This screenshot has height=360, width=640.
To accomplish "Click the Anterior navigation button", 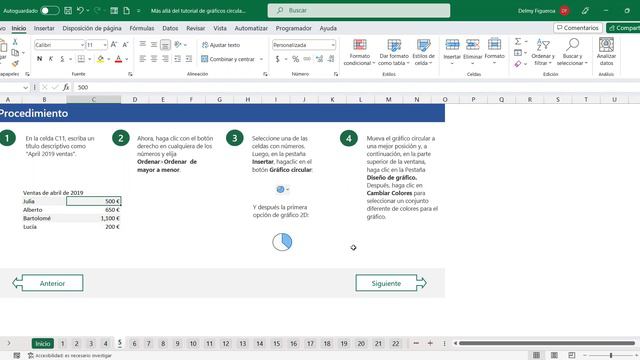I will [x=48, y=283].
